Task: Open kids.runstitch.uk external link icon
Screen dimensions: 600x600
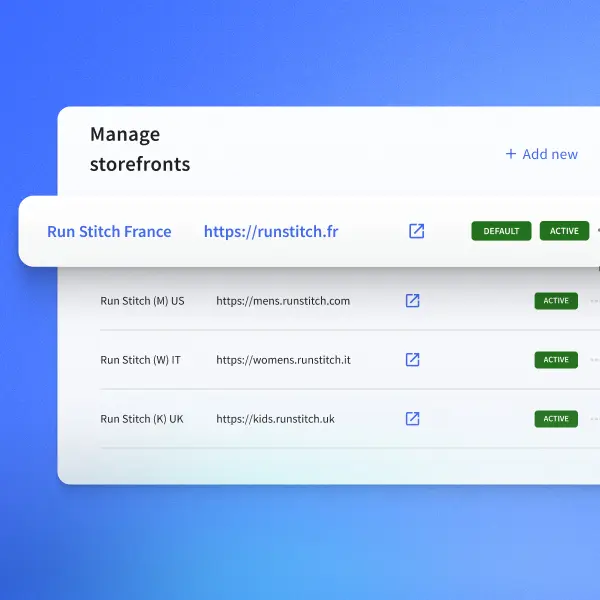Action: [x=412, y=419]
